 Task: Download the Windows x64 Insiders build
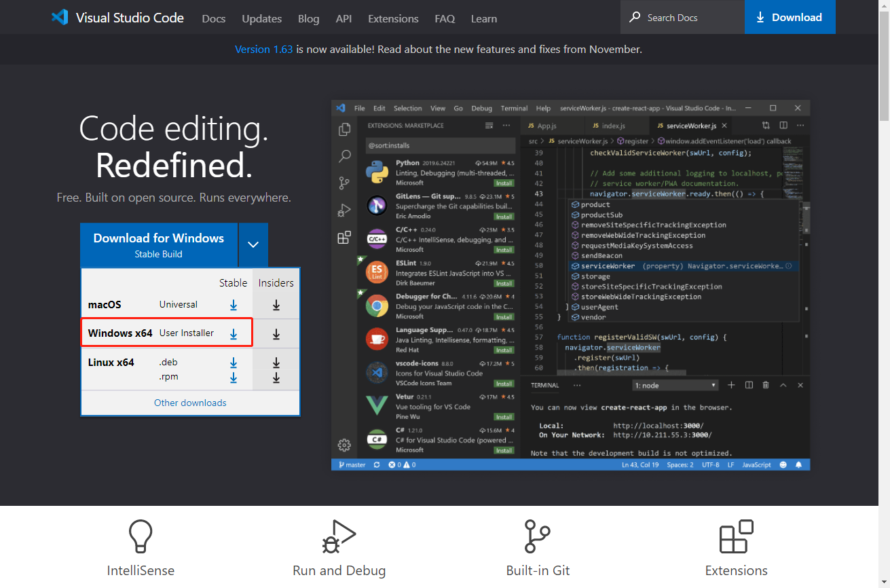tap(276, 333)
